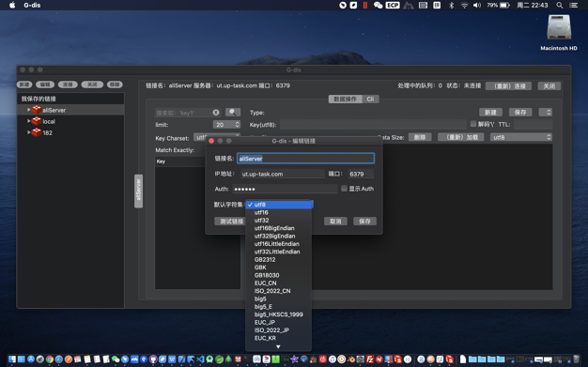The height and width of the screenshot is (367, 588).
Task: Click the 取消 button
Action: (x=335, y=222)
